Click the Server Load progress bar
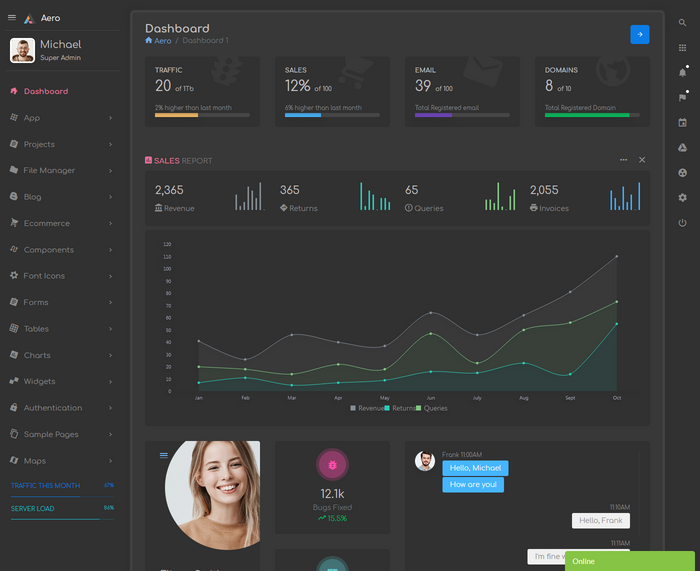 [x=62, y=519]
